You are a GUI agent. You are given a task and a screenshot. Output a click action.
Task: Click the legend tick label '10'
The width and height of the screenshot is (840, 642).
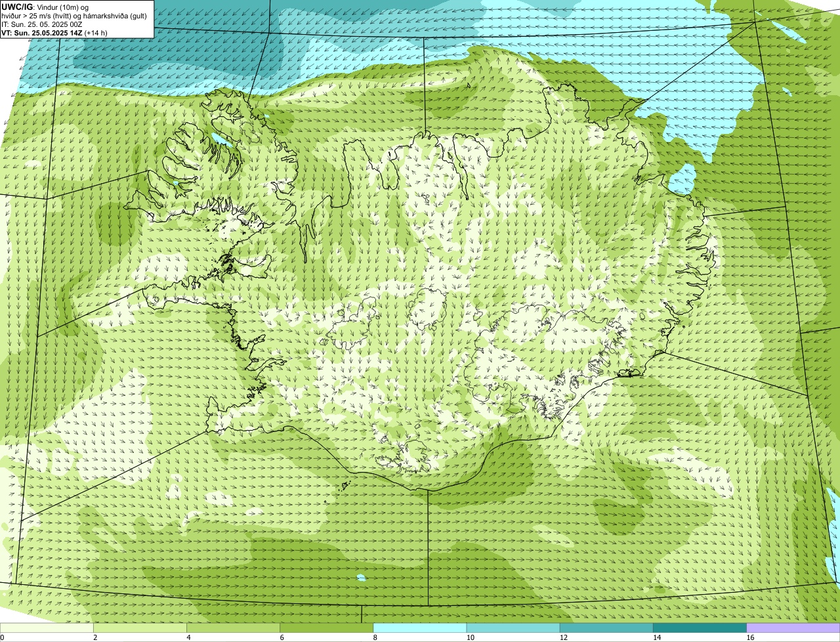(470, 637)
